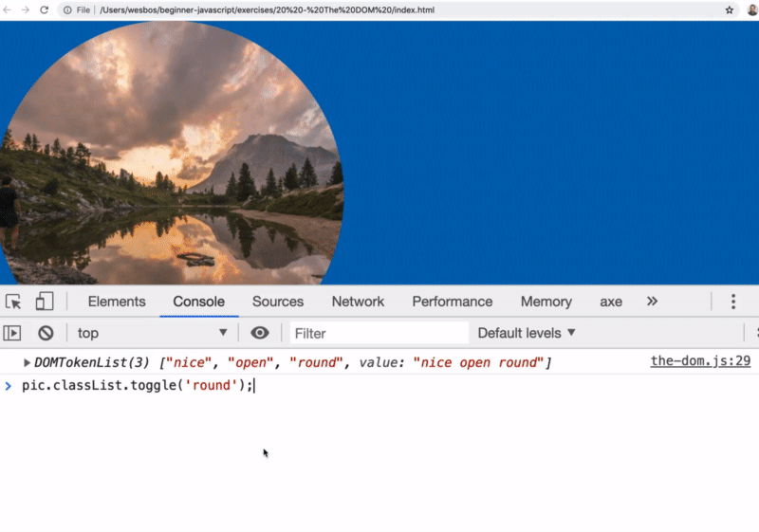Viewport: 759px width, 532px height.
Task: Open the Sources tab
Action: (278, 302)
